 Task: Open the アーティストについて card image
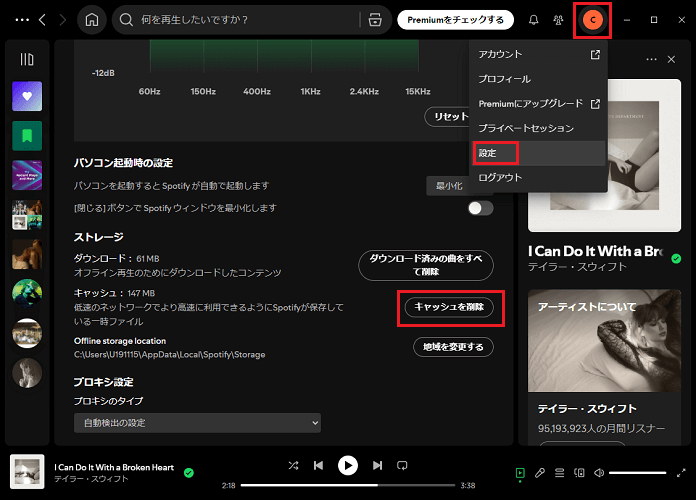point(604,341)
